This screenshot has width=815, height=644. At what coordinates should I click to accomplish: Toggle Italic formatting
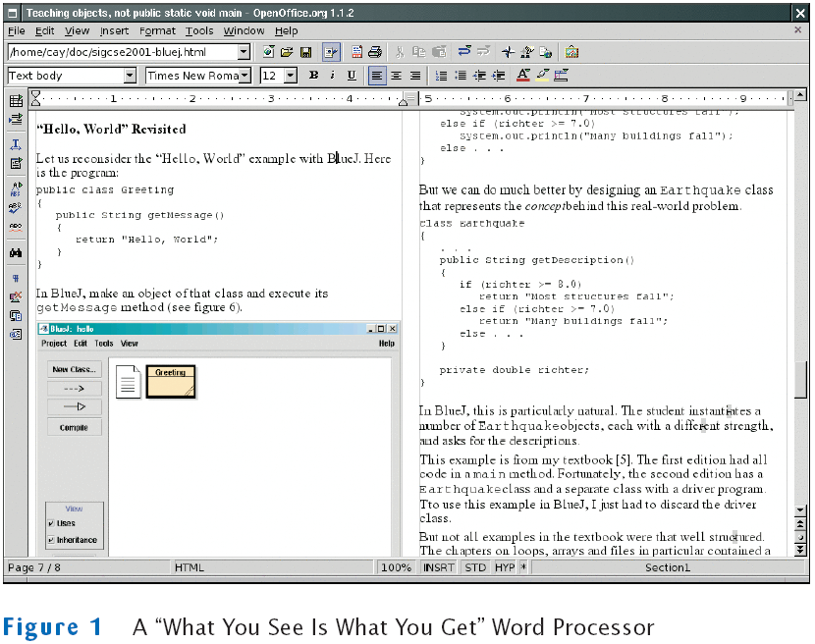point(332,76)
